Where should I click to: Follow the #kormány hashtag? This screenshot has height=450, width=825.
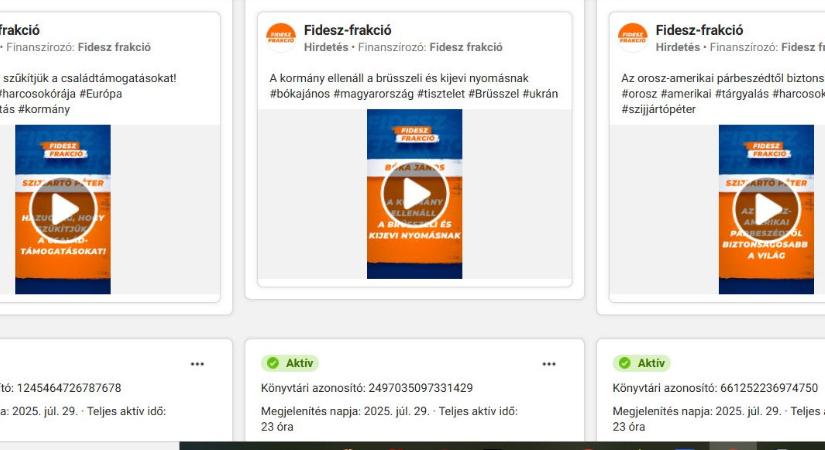(x=44, y=109)
